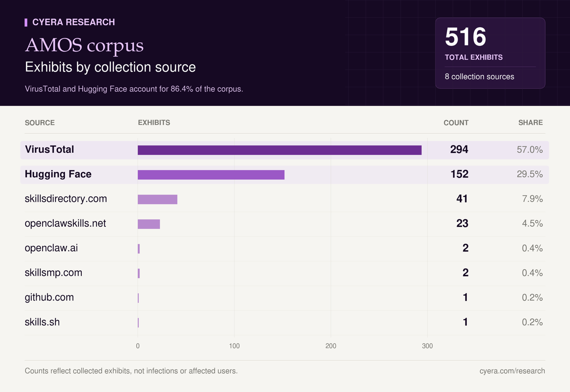This screenshot has width=570, height=392.
Task: Click the Hugging Face row label
Action: coord(58,174)
